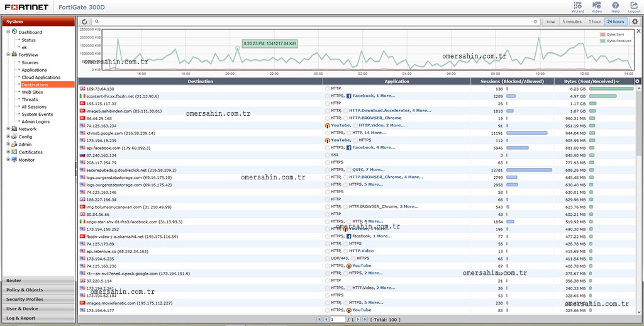This screenshot has width=644, height=326.
Task: Click the search filter input field
Action: pyautogui.click(x=314, y=21)
